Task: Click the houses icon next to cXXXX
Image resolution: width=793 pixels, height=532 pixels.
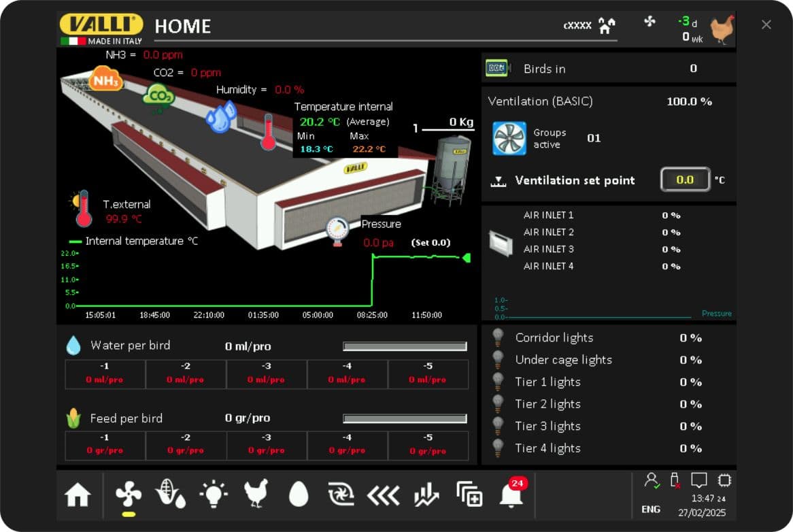Action: [607, 26]
